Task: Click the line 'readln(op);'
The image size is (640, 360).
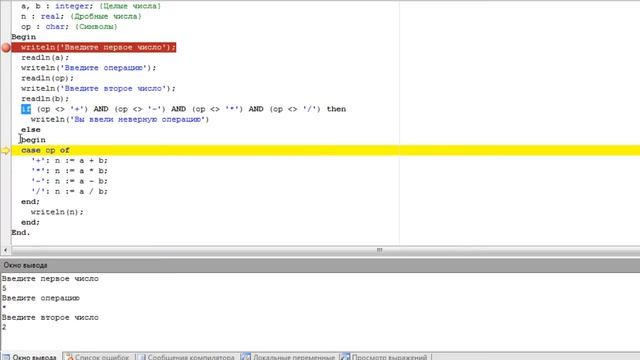Action: 47,78
